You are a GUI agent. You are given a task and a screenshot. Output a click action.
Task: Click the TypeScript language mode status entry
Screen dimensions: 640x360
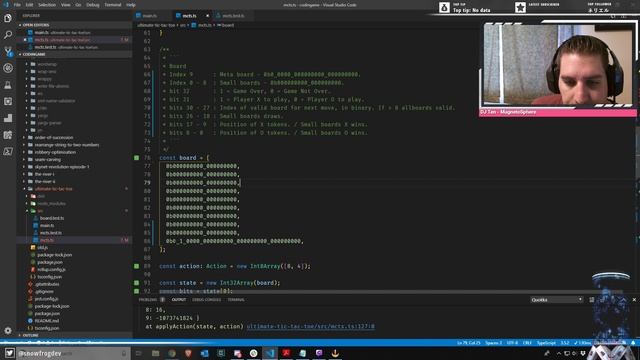click(x=546, y=343)
